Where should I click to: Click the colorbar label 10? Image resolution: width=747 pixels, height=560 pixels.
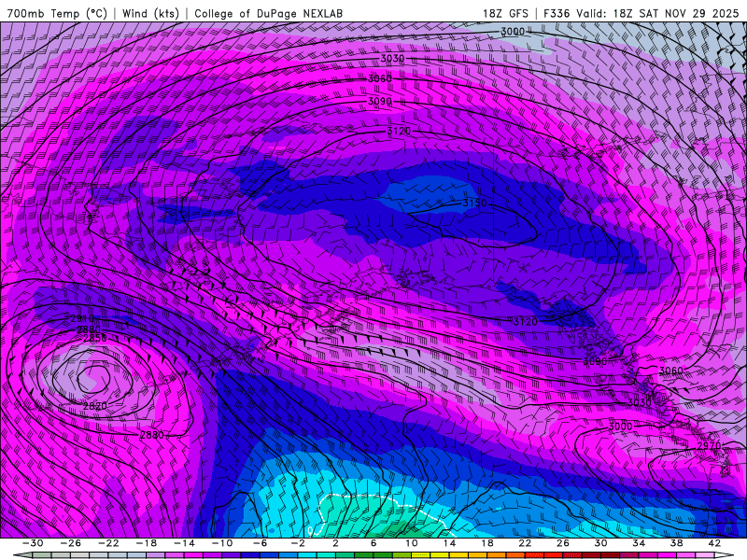pyautogui.click(x=411, y=543)
